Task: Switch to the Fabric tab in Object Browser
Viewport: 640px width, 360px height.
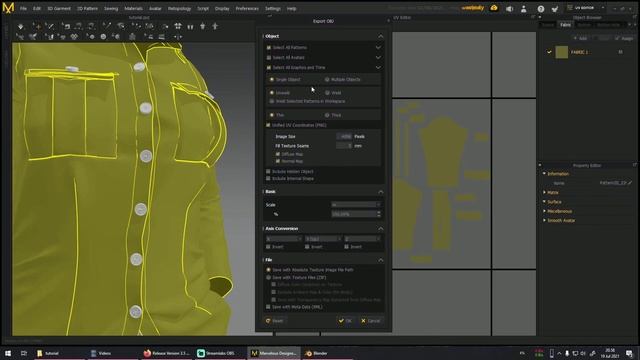Action: (565, 25)
